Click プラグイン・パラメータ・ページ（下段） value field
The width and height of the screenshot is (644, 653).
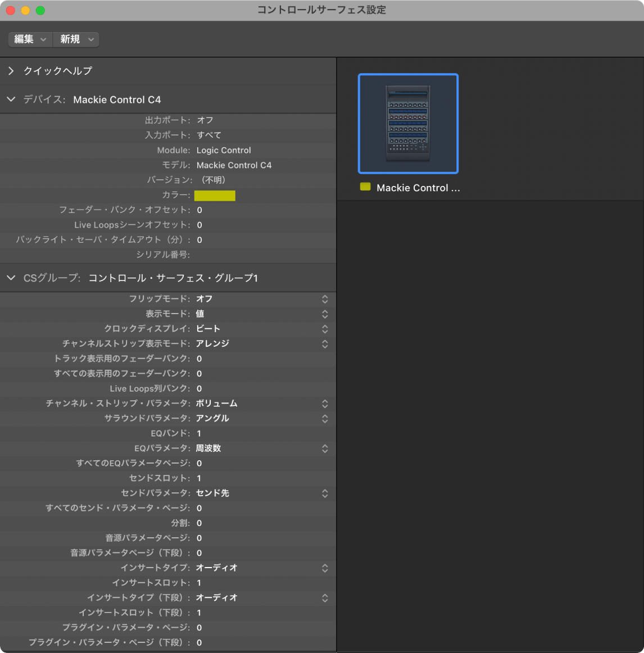[x=199, y=643]
